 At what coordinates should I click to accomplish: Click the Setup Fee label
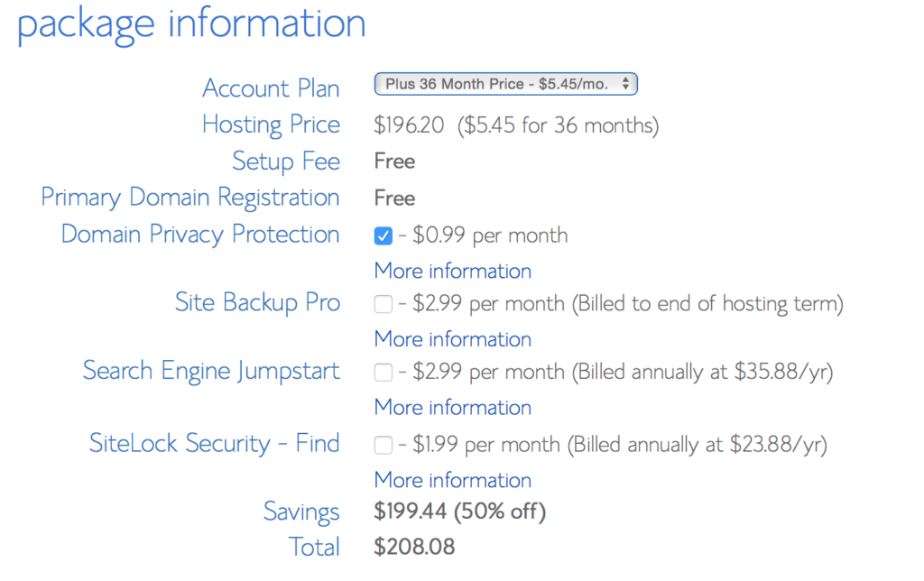286,161
